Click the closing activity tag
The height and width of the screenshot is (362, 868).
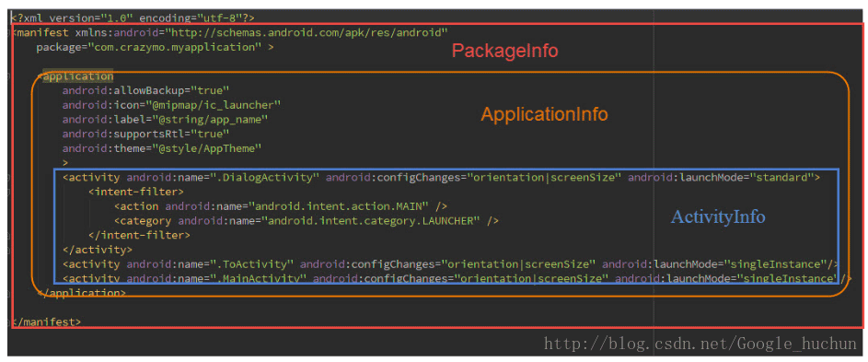click(x=98, y=250)
